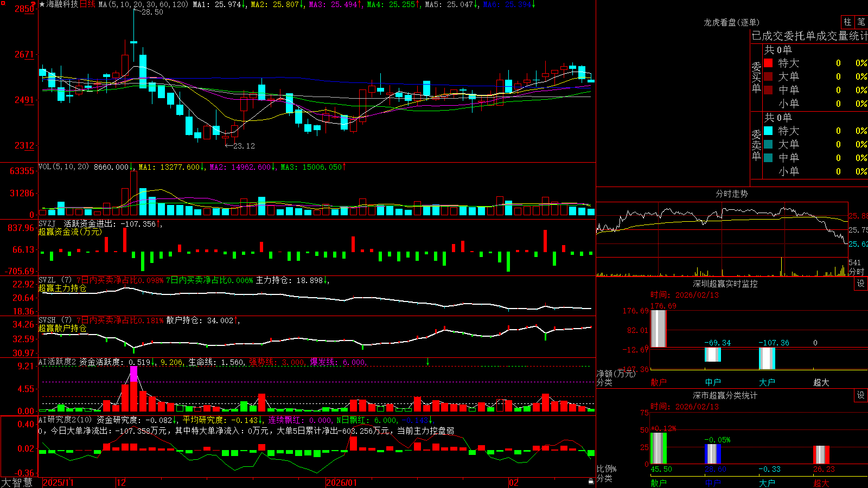Screen dimensions: 868x488
Task: Click the 分时 label beside intraday volume
Action: pos(857,272)
